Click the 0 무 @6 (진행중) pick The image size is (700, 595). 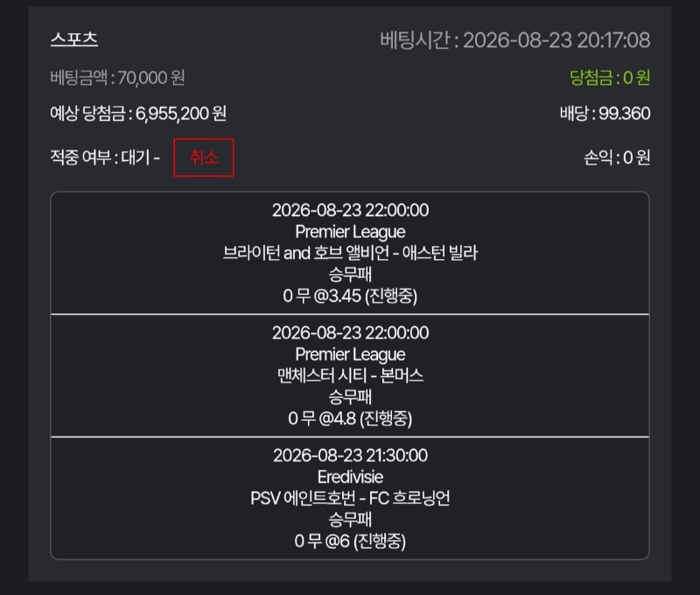(x=350, y=542)
